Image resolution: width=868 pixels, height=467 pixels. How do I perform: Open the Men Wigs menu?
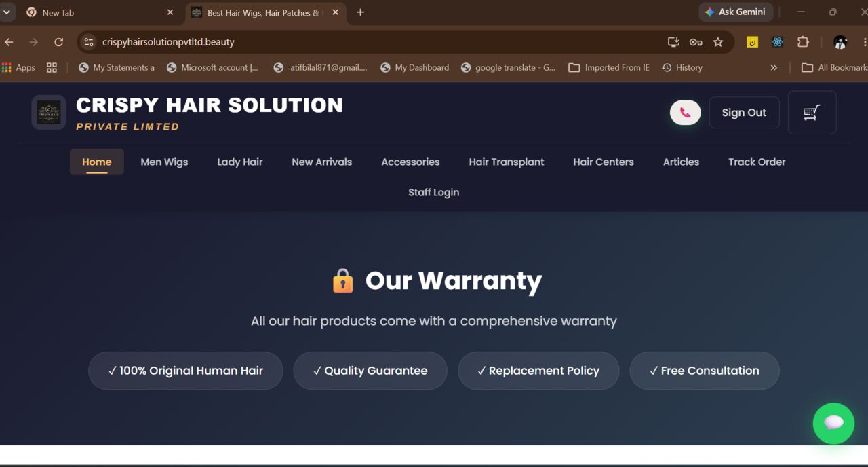tap(164, 162)
